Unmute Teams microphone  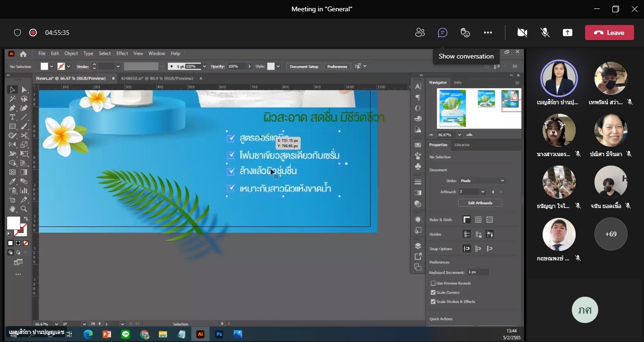(x=545, y=33)
